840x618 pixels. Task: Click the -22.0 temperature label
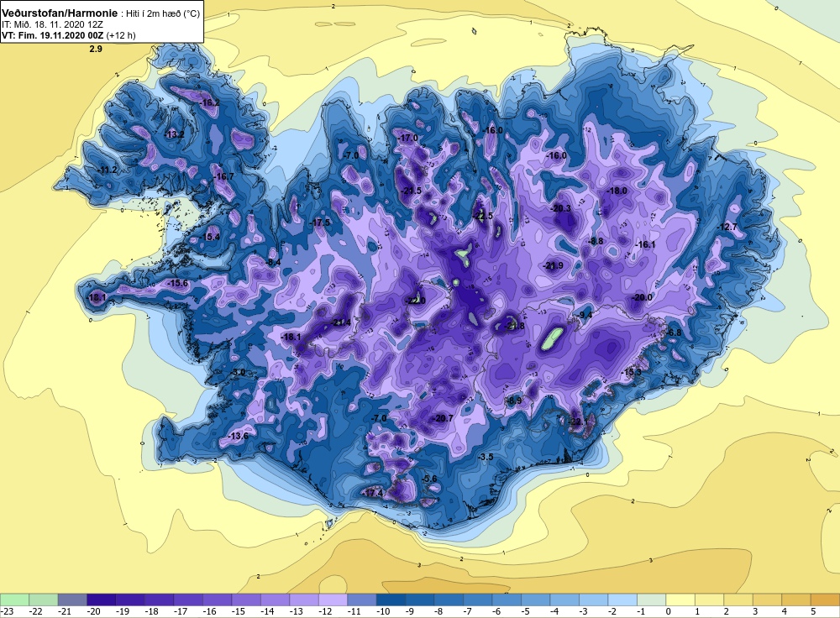pos(415,301)
